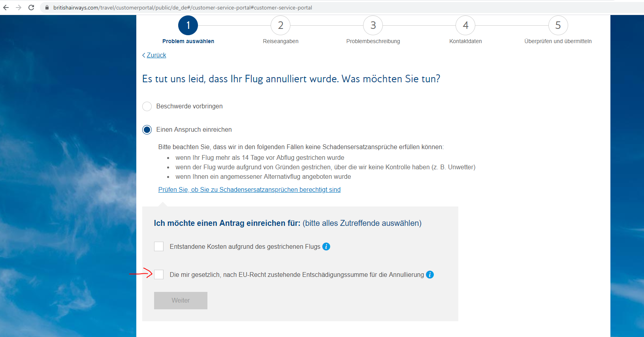
Task: Select the Einen Anspruch einreichen radio button
Action: (147, 130)
